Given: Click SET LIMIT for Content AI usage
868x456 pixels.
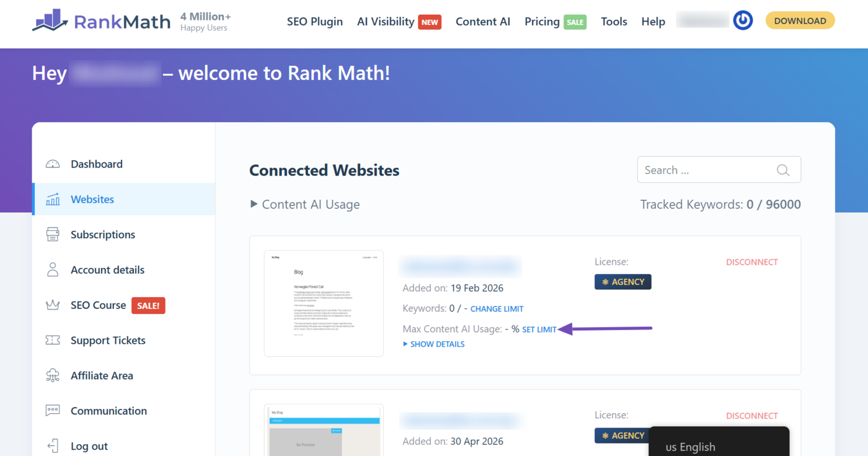Looking at the screenshot, I should 539,330.
